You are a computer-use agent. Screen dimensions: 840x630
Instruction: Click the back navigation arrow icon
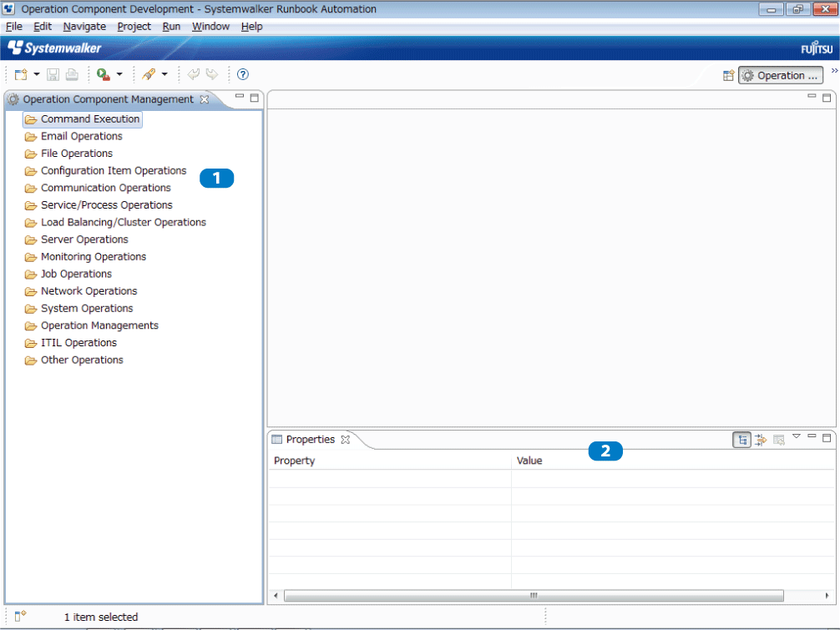[x=194, y=74]
